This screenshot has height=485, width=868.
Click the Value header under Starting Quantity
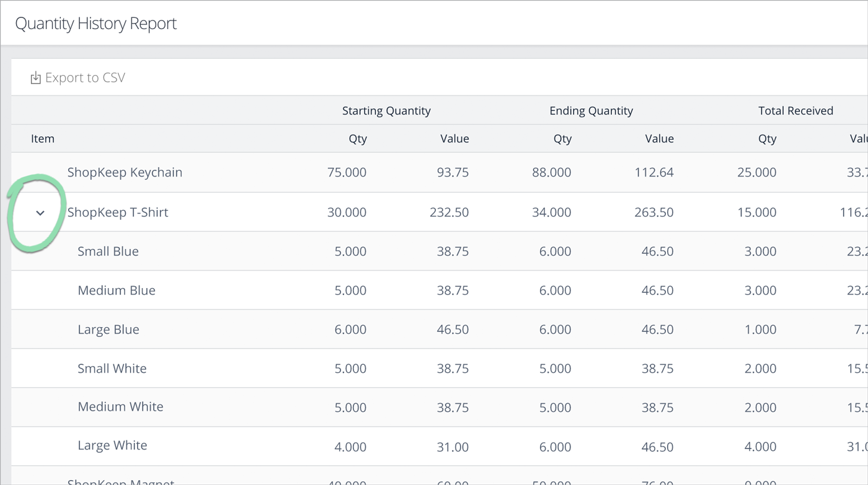point(454,139)
